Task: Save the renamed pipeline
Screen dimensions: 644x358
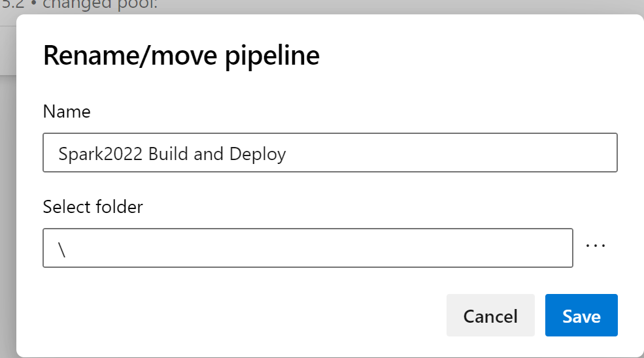Action: point(581,316)
